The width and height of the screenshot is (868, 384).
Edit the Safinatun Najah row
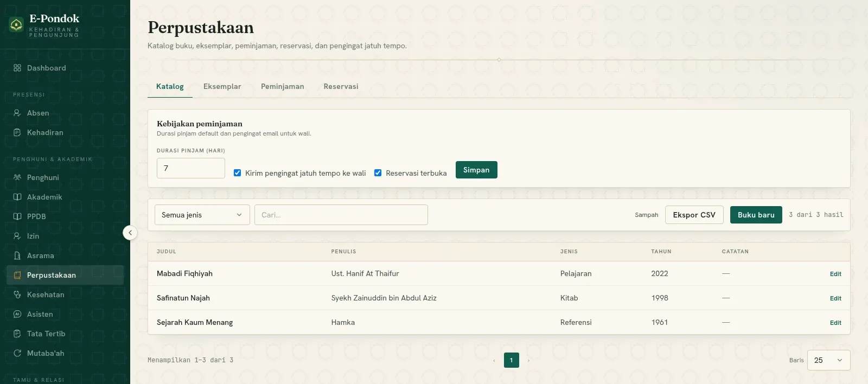coord(835,298)
